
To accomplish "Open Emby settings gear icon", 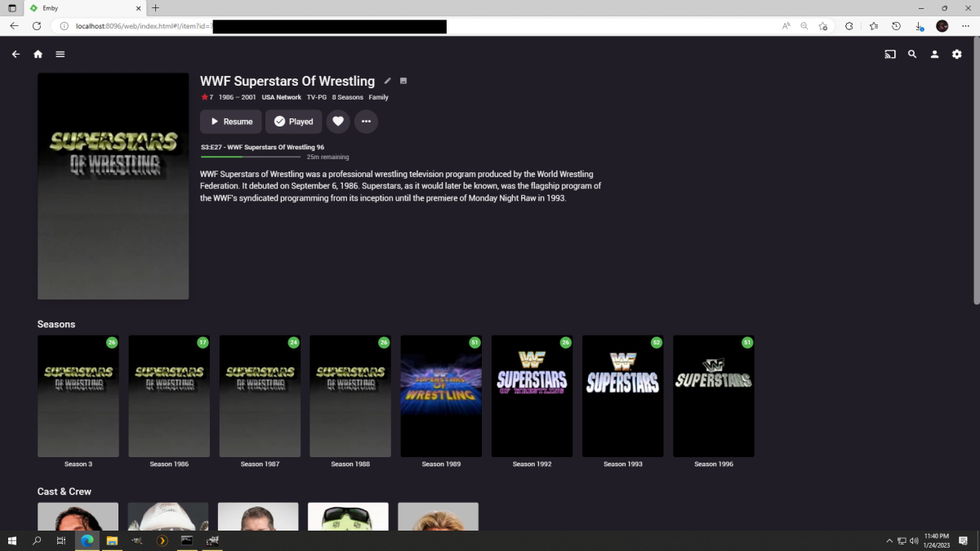I will 957,55.
